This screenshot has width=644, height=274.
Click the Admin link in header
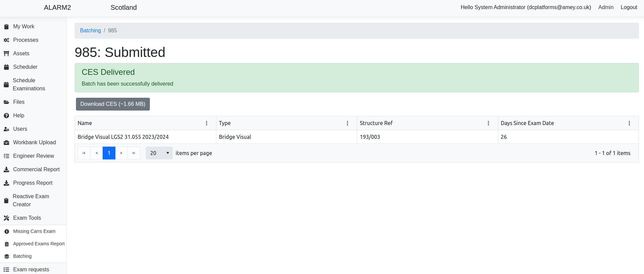point(606,7)
